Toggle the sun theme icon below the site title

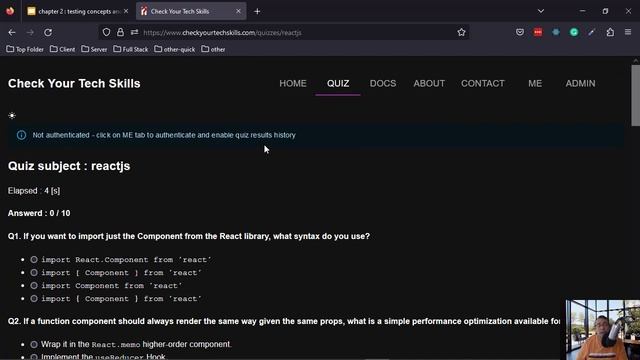coord(12,116)
